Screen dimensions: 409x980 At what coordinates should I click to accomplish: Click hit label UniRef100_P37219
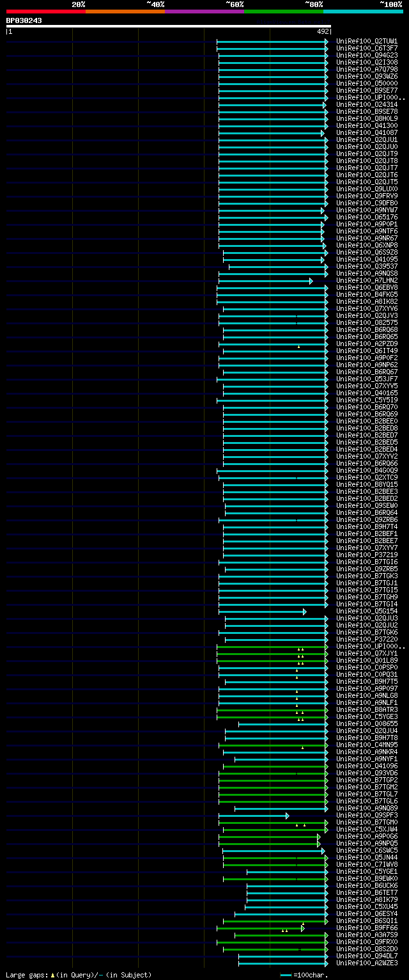click(367, 555)
